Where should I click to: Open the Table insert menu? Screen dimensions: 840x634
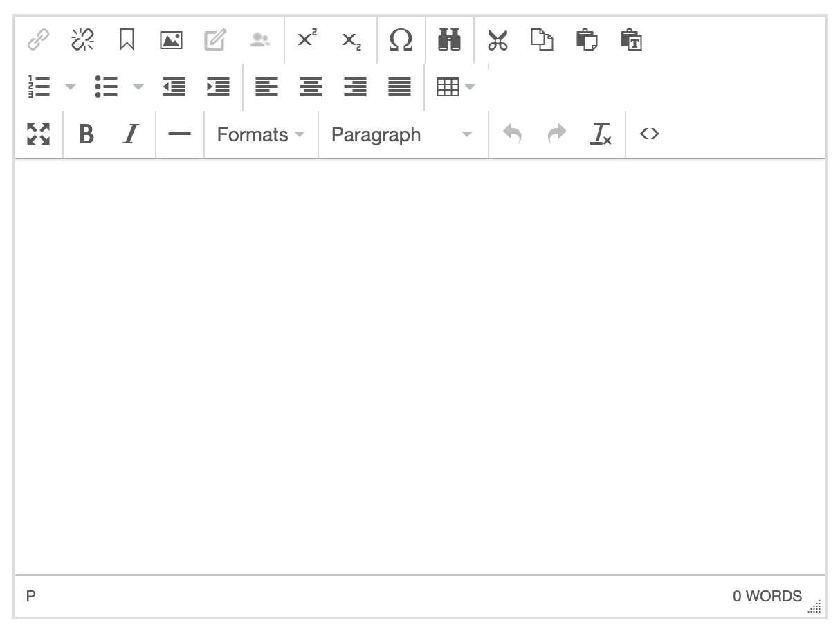coord(455,87)
